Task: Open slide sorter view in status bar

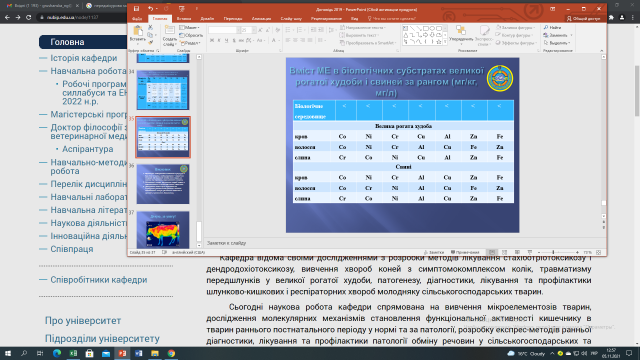Action: coord(504,253)
